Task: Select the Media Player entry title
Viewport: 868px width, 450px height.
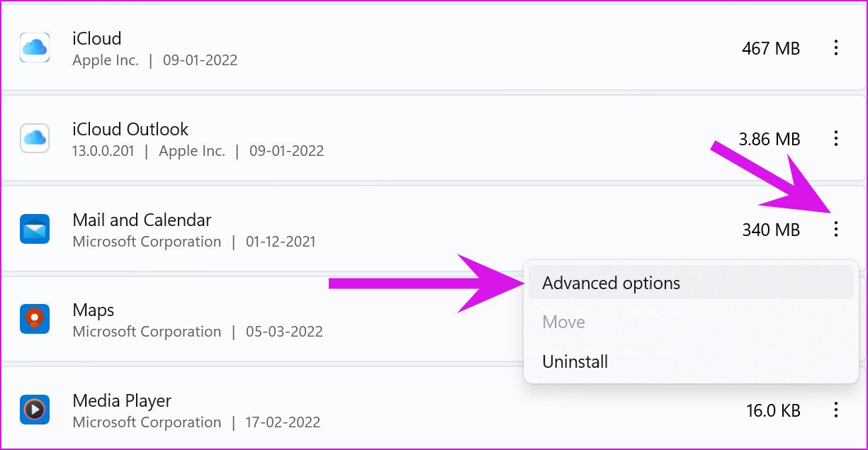Action: click(122, 401)
